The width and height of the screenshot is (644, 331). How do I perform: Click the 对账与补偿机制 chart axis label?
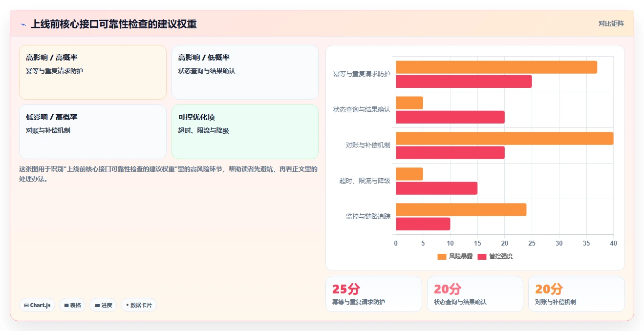pos(368,145)
